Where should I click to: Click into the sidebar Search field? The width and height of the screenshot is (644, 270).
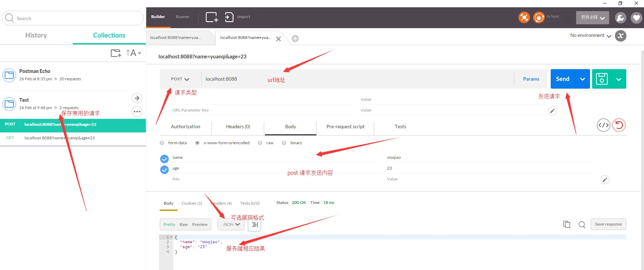pos(73,18)
